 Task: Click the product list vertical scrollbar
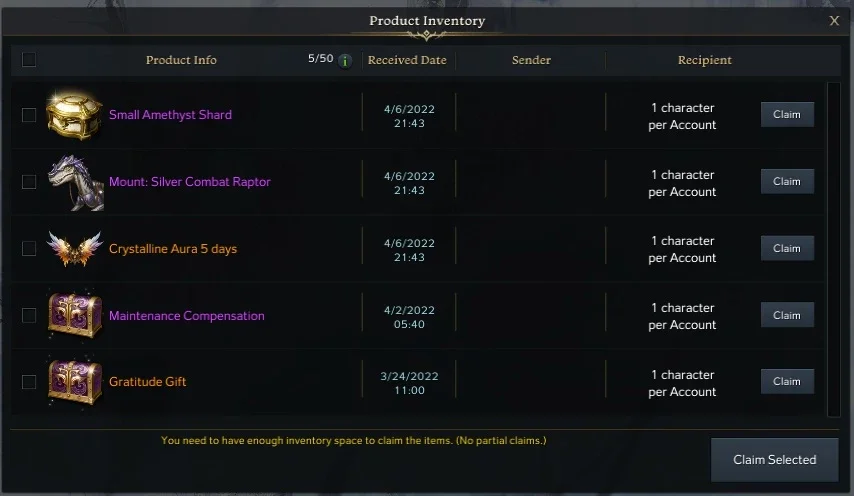(834, 249)
